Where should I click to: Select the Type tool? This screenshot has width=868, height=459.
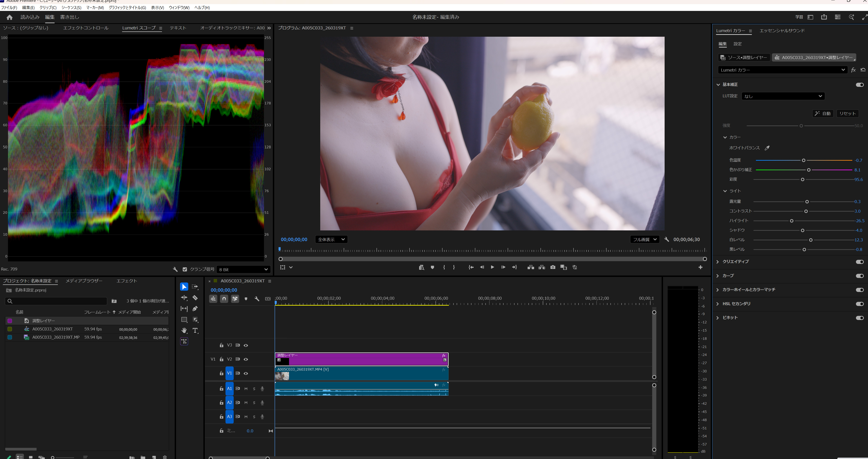[195, 330]
